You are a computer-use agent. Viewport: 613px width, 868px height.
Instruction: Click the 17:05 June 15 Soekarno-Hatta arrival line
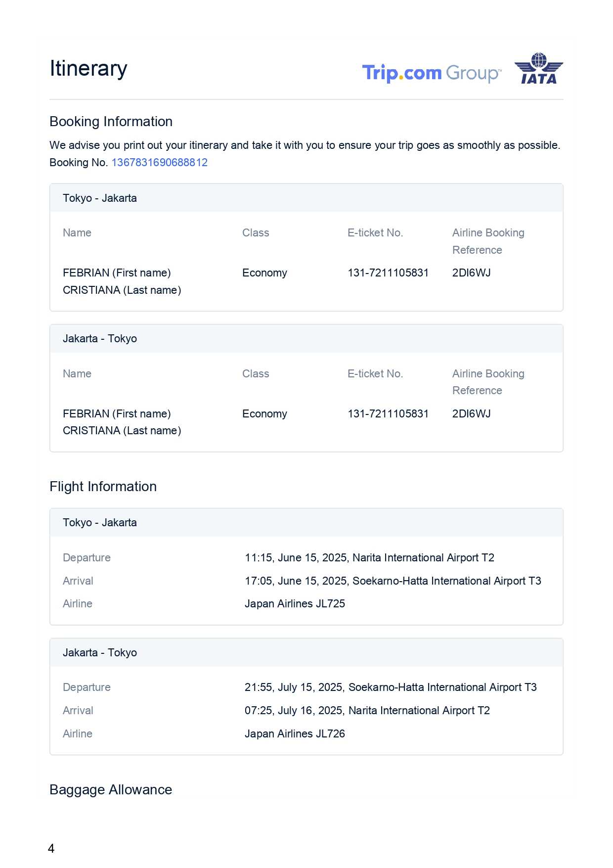click(393, 581)
